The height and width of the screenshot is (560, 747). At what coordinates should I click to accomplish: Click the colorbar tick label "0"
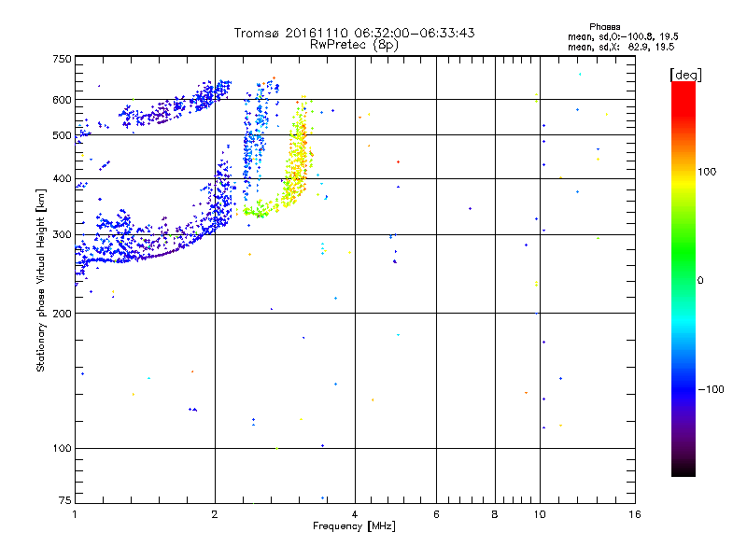pyautogui.click(x=700, y=281)
